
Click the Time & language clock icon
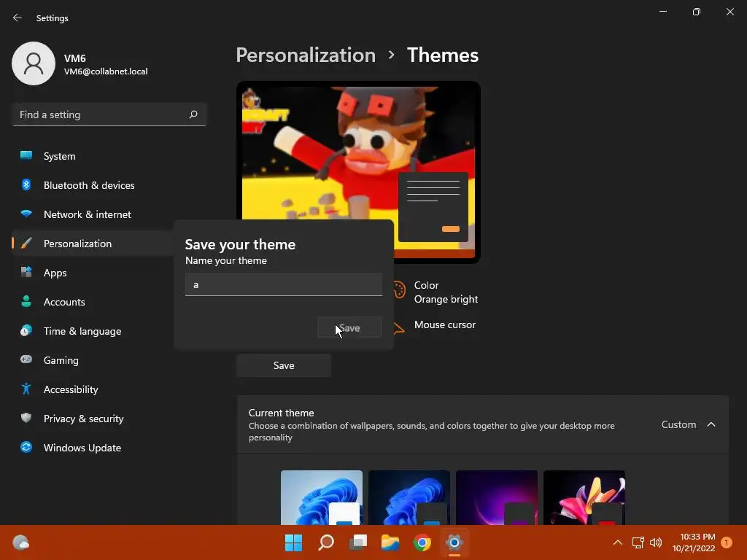(x=26, y=330)
